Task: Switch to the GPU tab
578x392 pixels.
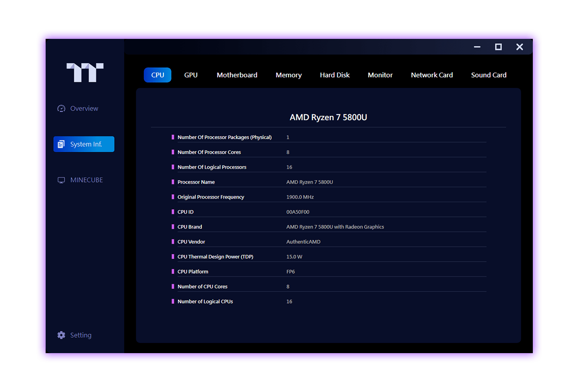Action: click(x=191, y=75)
